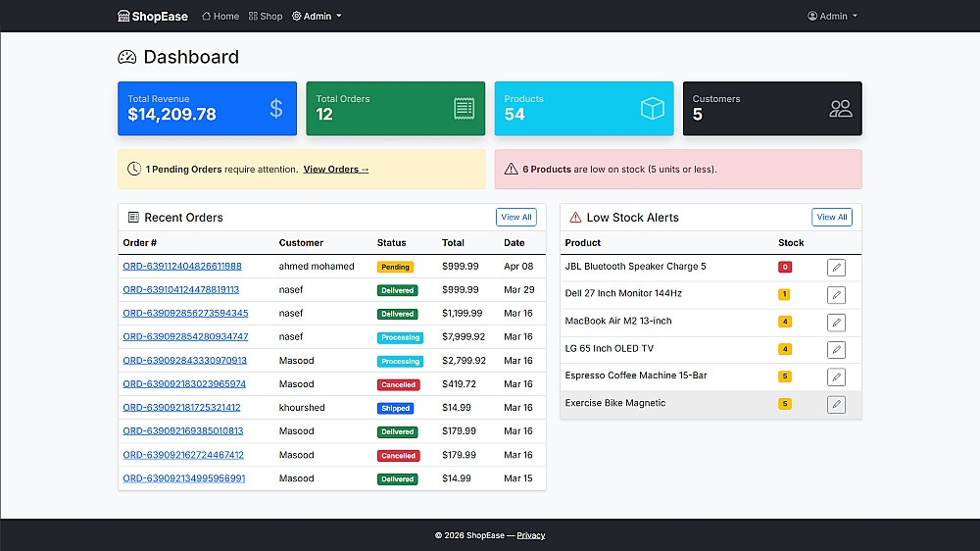
Task: Click the Mar 15 order date
Action: [518, 478]
